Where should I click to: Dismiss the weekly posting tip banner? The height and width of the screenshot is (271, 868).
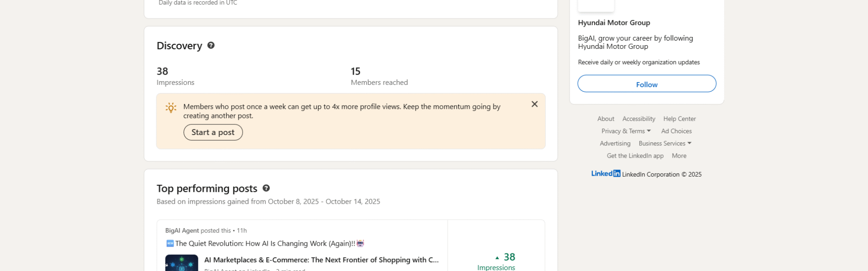click(534, 104)
